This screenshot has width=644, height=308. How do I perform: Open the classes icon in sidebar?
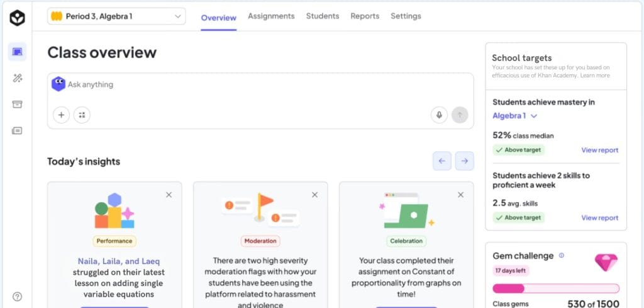coord(17,52)
